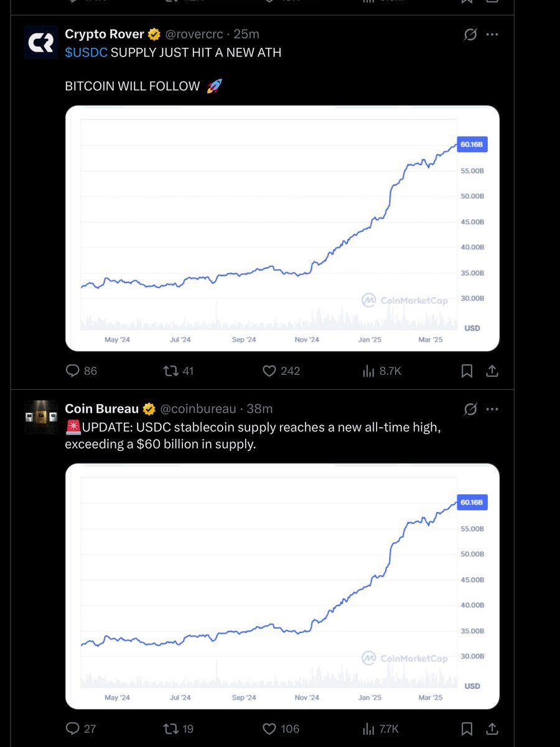Repost the Coin Bureau update
Image resolution: width=560 pixels, height=747 pixels.
pyautogui.click(x=178, y=728)
